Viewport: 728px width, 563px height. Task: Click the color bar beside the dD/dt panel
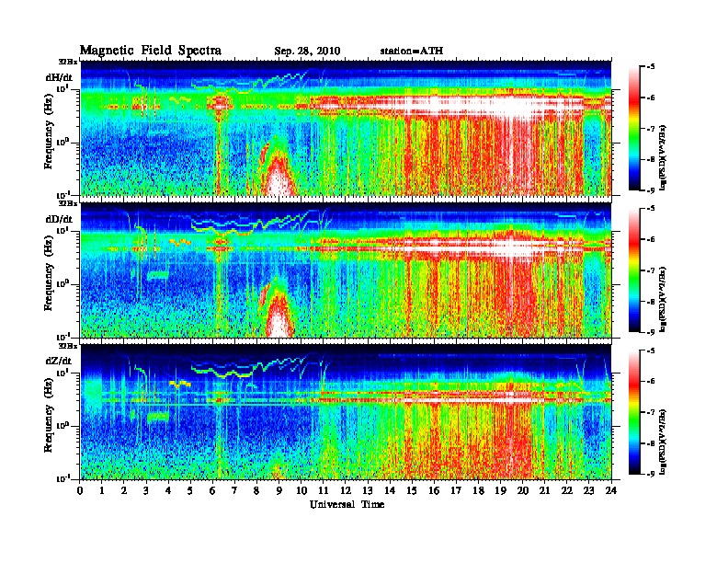click(x=634, y=270)
